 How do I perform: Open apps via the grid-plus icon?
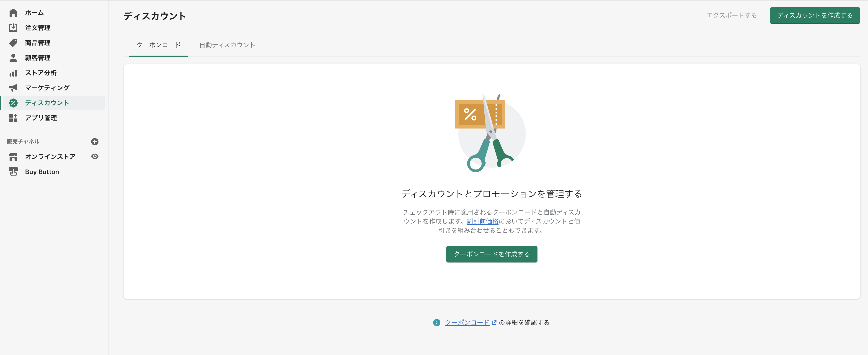13,118
